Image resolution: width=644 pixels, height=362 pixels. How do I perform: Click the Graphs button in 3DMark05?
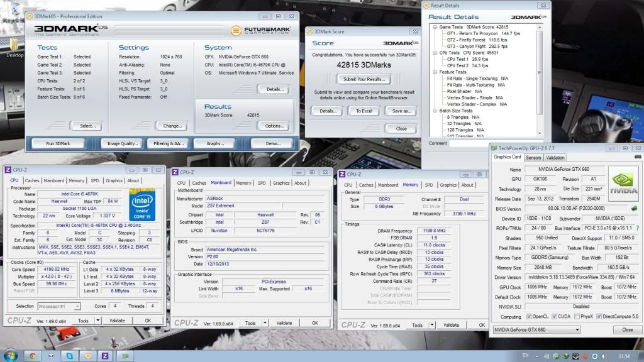pos(215,144)
